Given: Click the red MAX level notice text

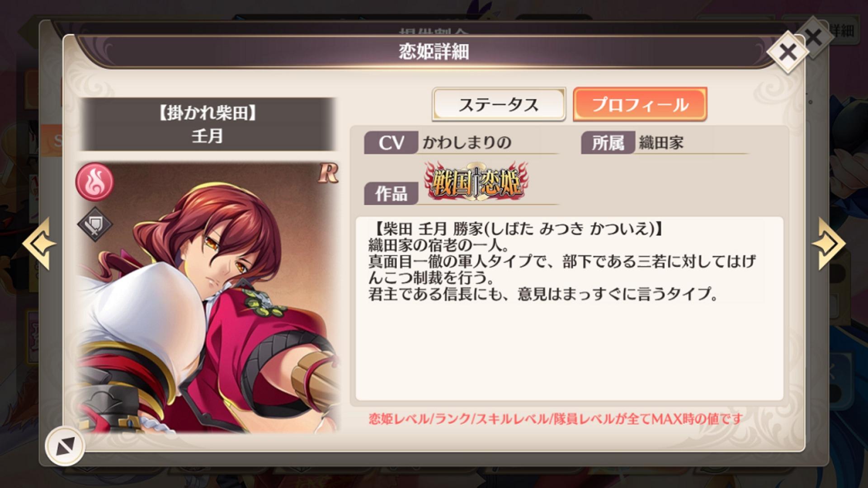Looking at the screenshot, I should pos(556,419).
